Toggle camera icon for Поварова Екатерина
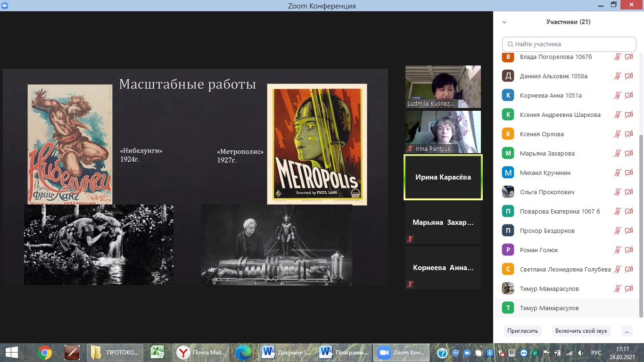 pyautogui.click(x=629, y=211)
